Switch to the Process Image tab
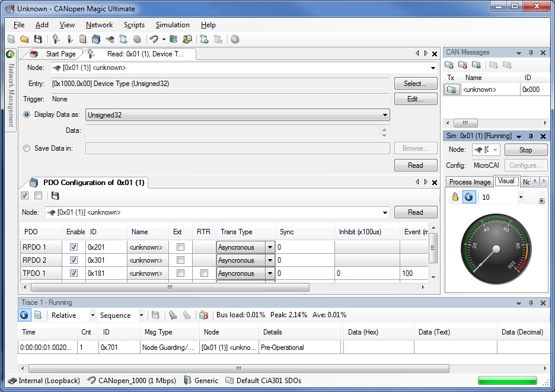The image size is (555, 392). click(469, 181)
